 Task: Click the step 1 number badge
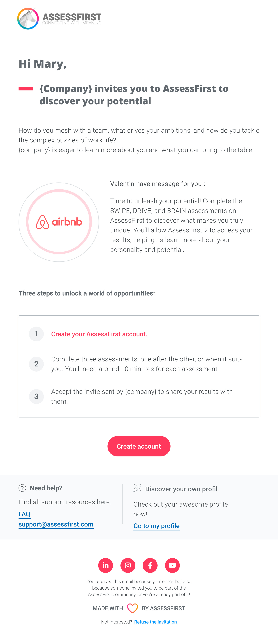pyautogui.click(x=36, y=334)
